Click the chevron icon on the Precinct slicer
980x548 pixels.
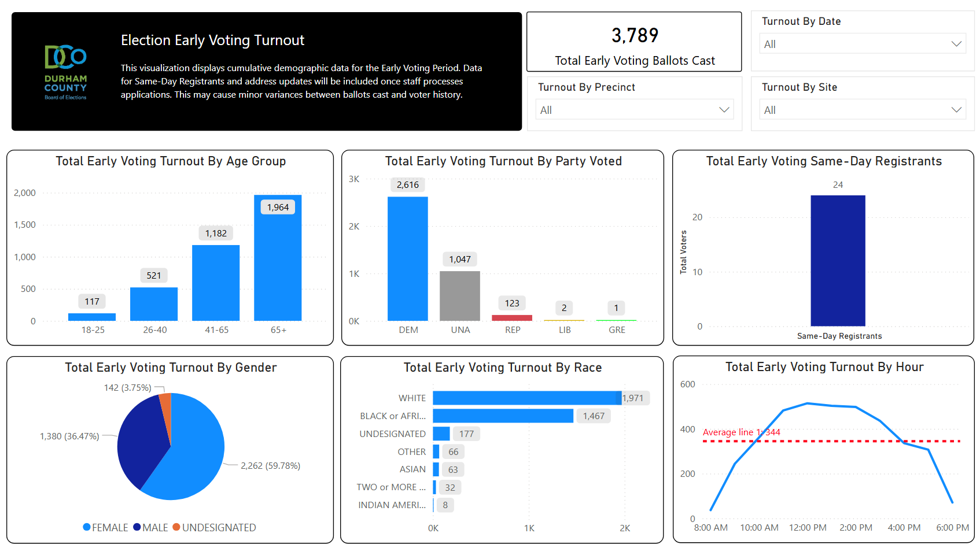coord(724,109)
